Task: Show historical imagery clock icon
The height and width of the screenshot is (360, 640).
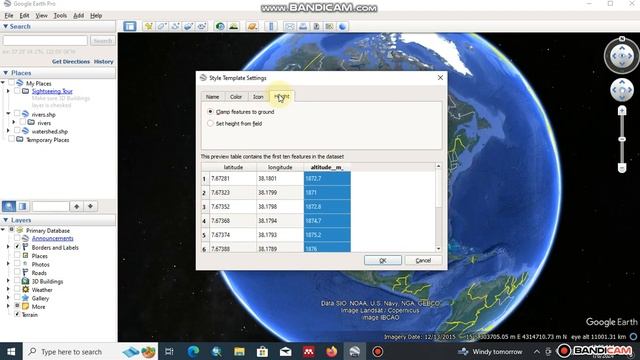Action: (220, 27)
